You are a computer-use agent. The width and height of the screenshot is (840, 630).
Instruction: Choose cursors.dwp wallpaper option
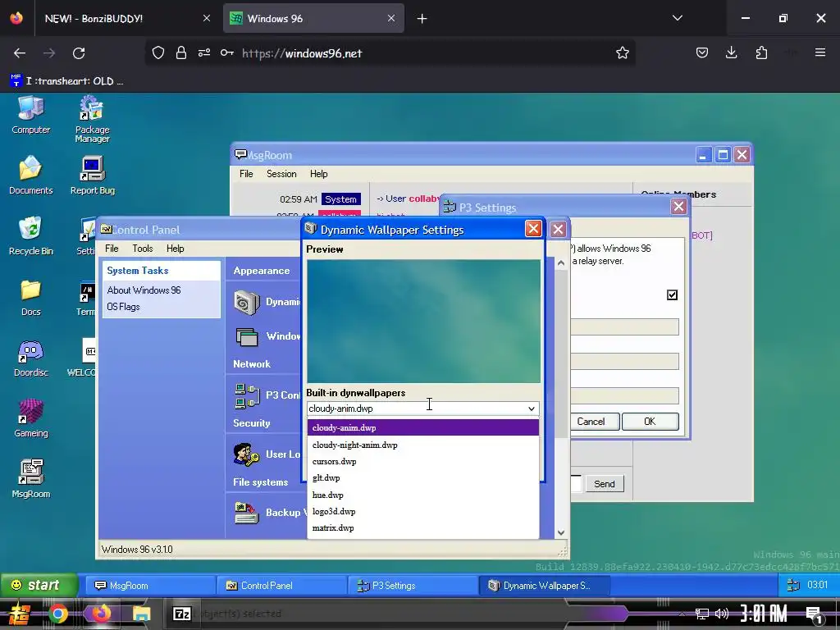tap(422, 461)
